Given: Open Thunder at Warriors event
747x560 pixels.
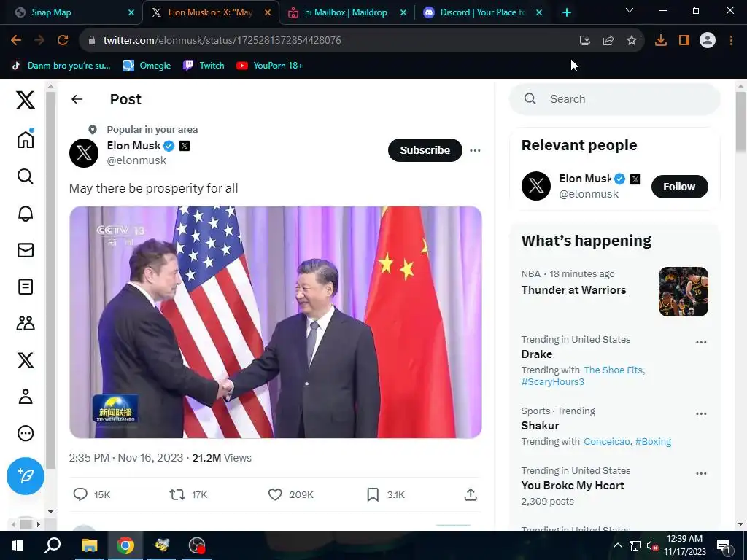Looking at the screenshot, I should tap(573, 290).
